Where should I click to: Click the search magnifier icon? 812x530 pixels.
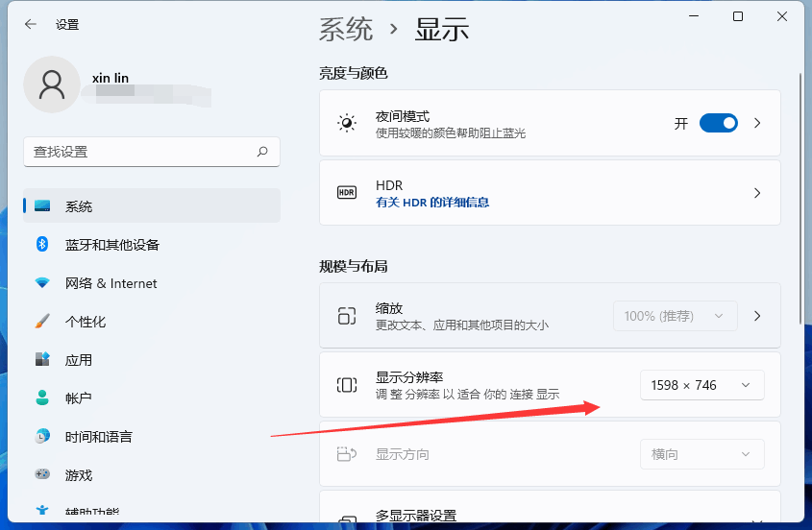(262, 152)
